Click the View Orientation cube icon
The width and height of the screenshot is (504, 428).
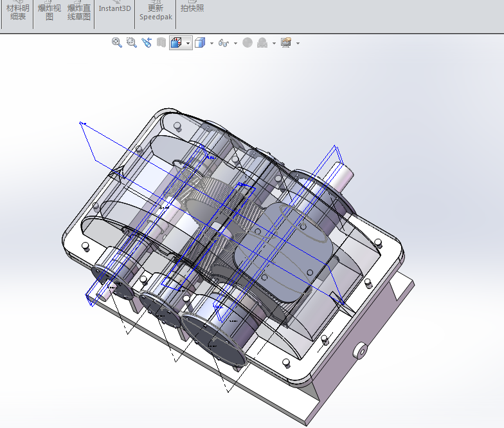[x=176, y=42]
